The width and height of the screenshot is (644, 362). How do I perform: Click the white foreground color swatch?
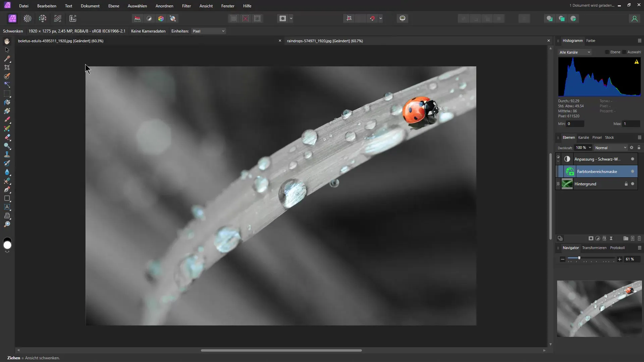7,245
